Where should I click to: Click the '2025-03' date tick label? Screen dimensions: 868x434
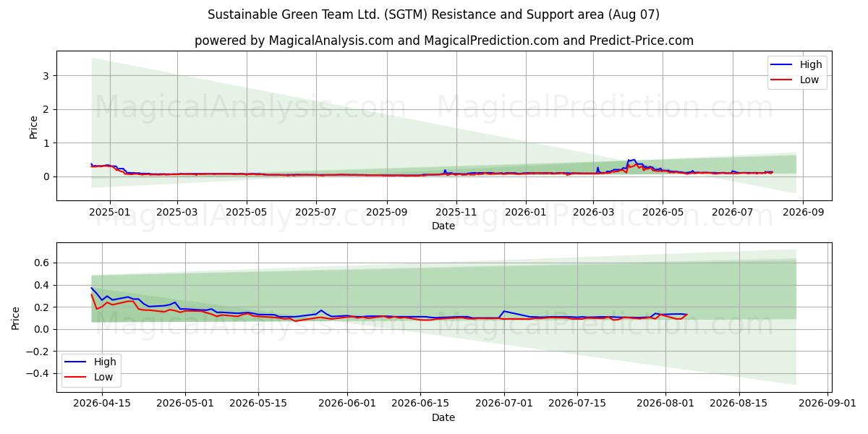point(177,212)
